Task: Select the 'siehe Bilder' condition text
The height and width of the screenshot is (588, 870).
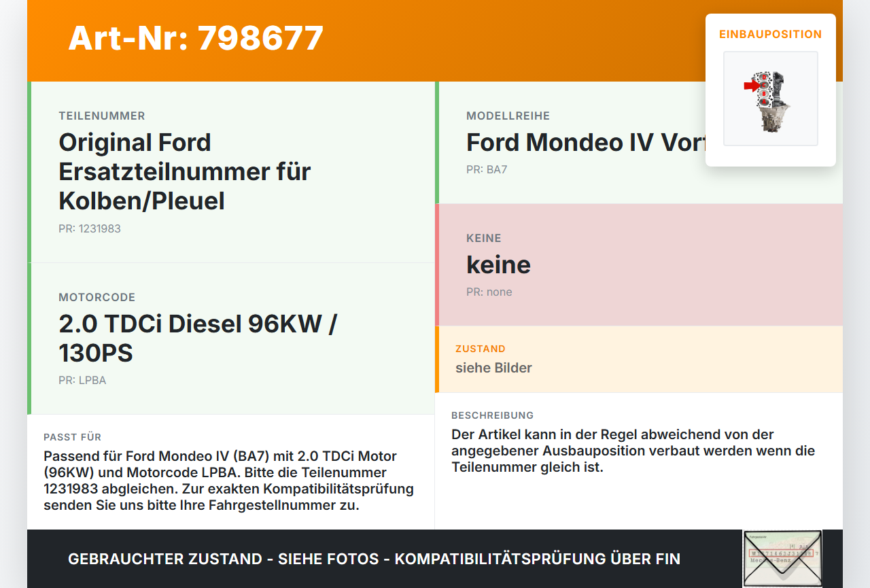Action: tap(493, 368)
